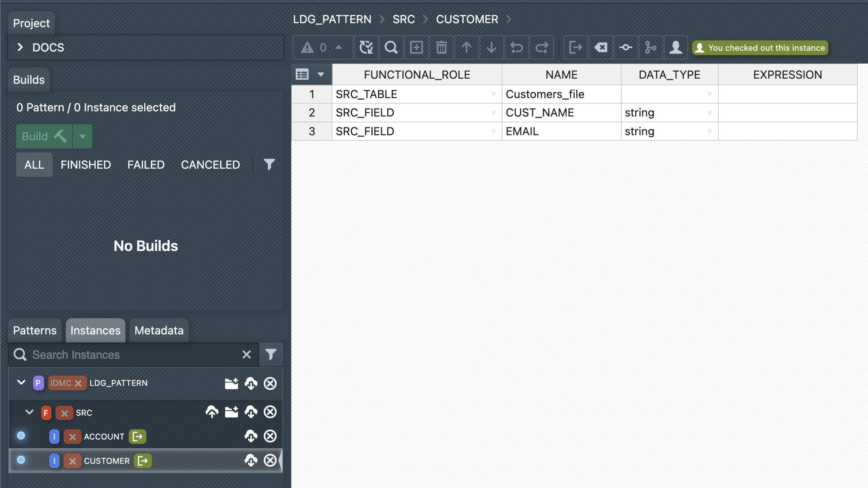Collapse the SRC folder node
This screenshot has width=868, height=488.
tap(29, 412)
